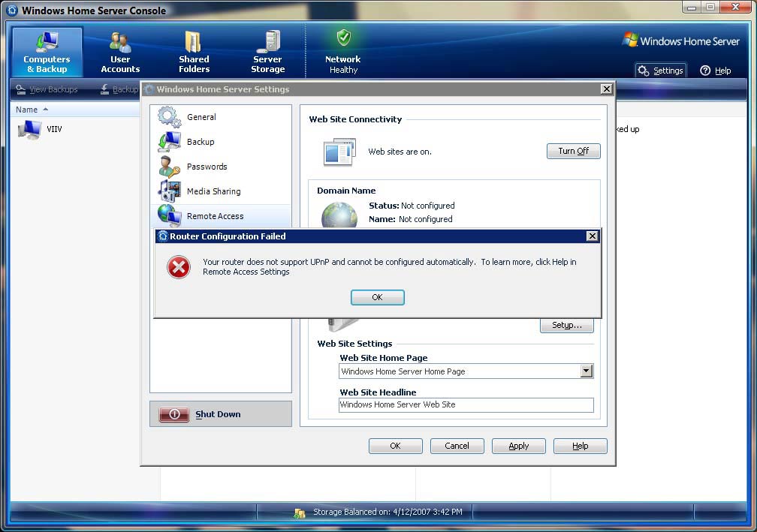Select the Media Sharing settings category
The height and width of the screenshot is (532, 757).
tap(213, 191)
